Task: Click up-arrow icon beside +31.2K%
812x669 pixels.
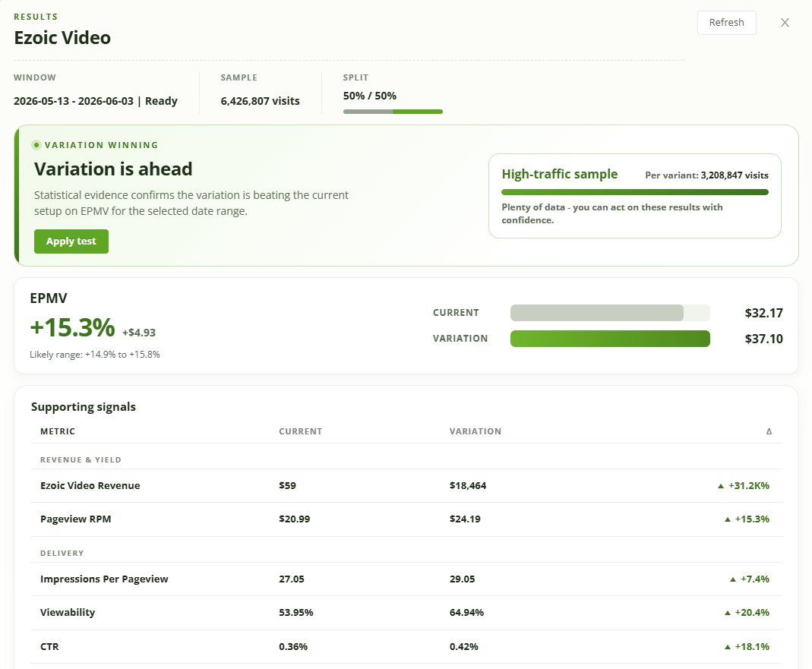Action: (720, 486)
